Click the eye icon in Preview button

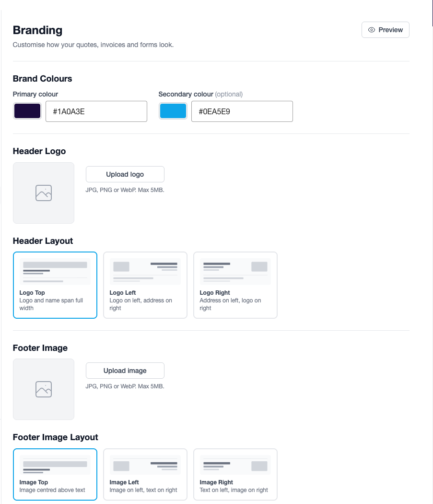click(371, 30)
